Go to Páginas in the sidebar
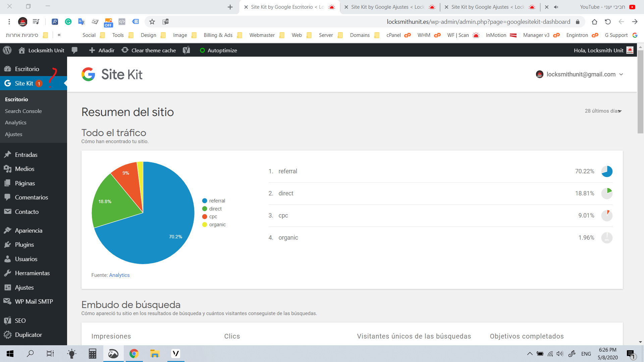This screenshot has width=644, height=362. 34,183
